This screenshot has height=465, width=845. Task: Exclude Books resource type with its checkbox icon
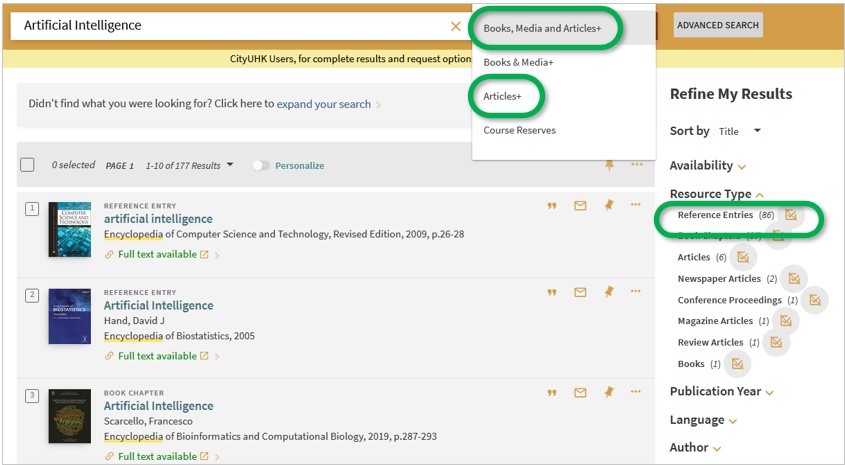737,364
